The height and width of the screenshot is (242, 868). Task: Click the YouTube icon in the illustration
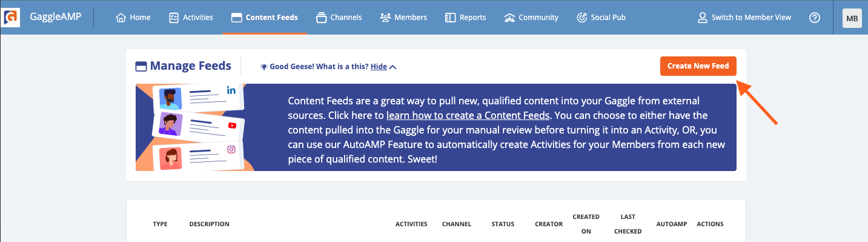coord(232,126)
